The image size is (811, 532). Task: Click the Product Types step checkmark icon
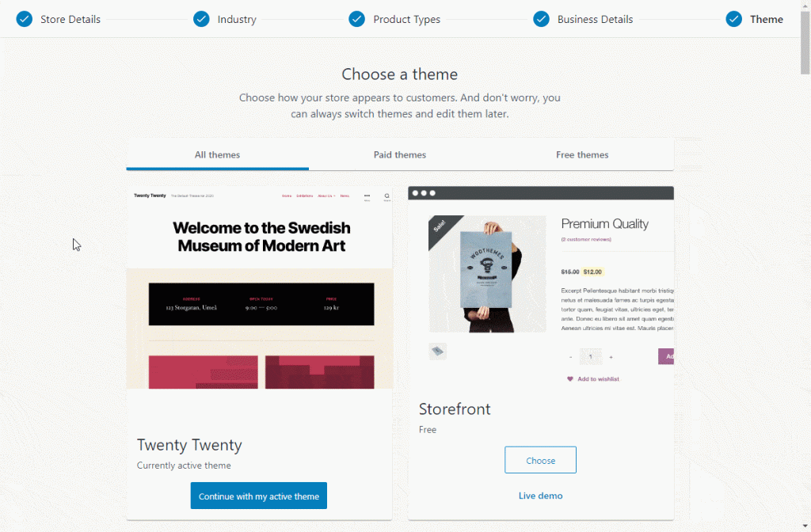[x=357, y=19]
